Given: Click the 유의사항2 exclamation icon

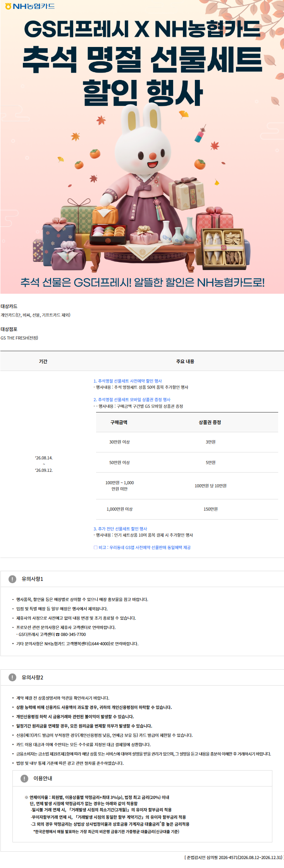Looking at the screenshot, I should 12,677.
